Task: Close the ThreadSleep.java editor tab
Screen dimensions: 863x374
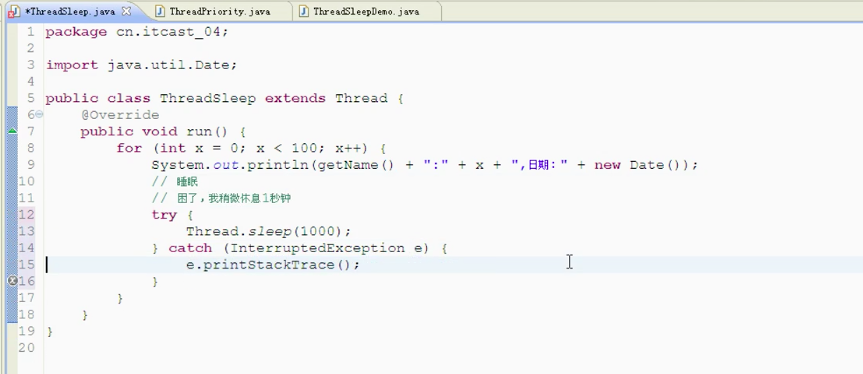Action: pos(126,11)
